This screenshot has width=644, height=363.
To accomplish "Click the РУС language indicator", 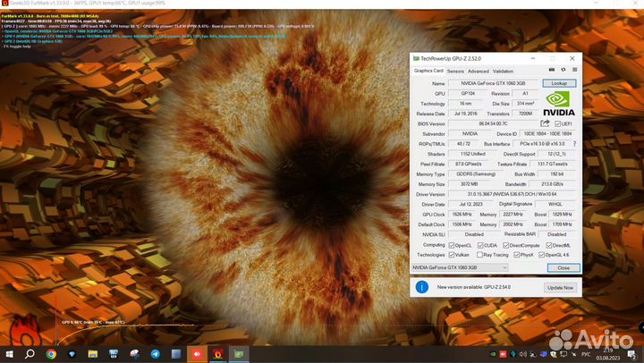I will (586, 354).
